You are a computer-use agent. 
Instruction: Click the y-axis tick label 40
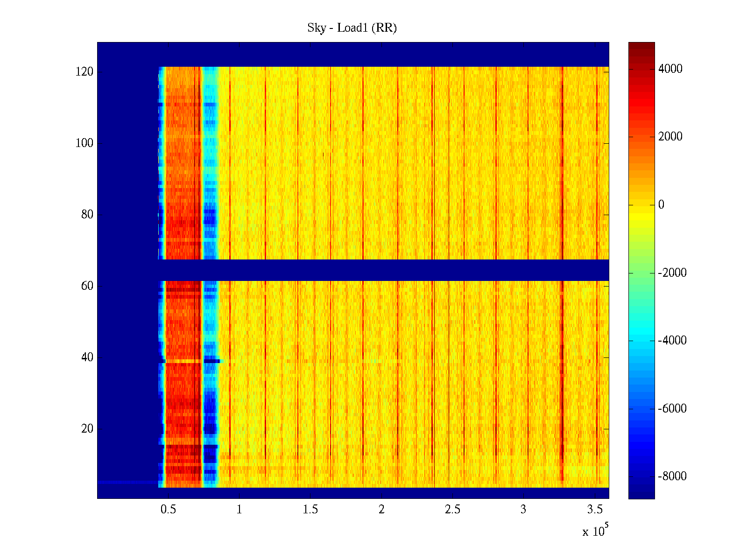pos(87,357)
